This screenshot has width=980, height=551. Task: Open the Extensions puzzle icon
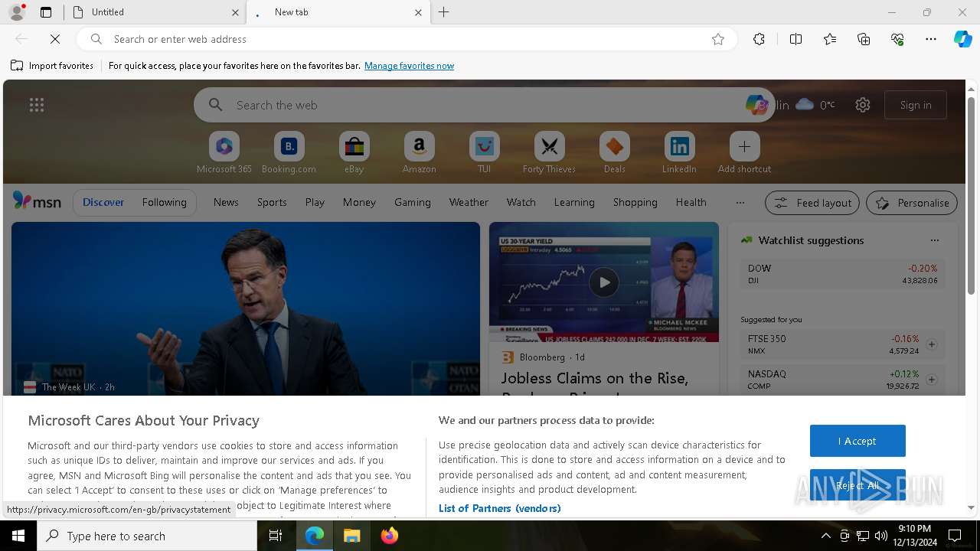pos(759,39)
